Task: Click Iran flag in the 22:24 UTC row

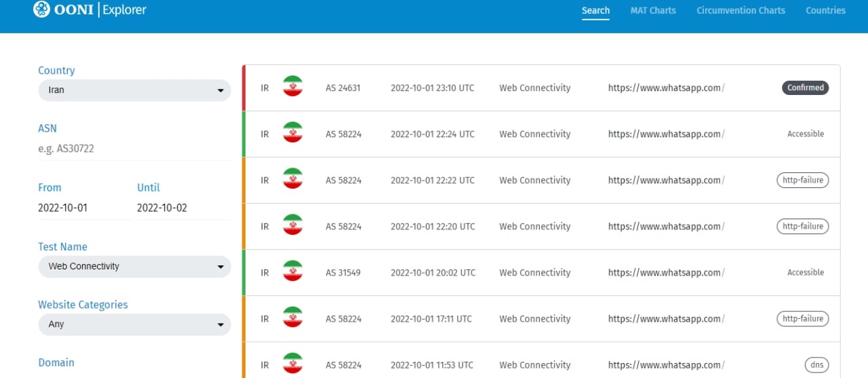Action: click(292, 134)
